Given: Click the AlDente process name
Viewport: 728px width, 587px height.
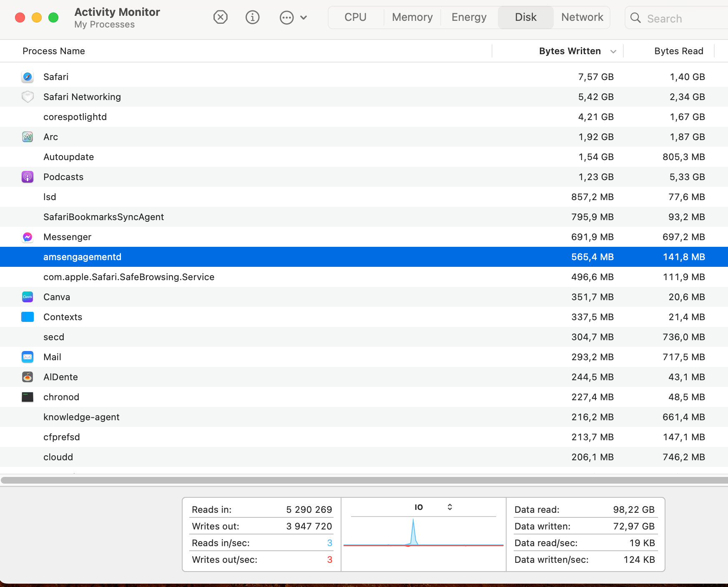Looking at the screenshot, I should 61,377.
